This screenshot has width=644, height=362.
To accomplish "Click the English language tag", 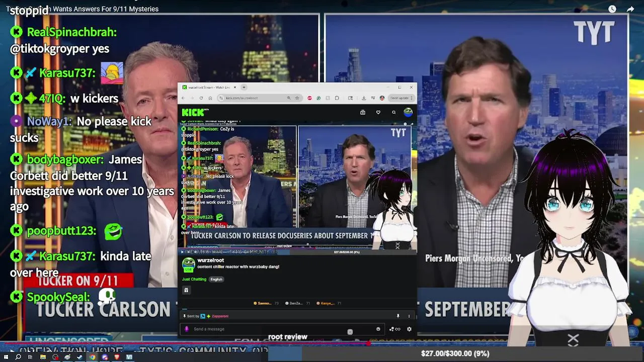I will (x=216, y=279).
